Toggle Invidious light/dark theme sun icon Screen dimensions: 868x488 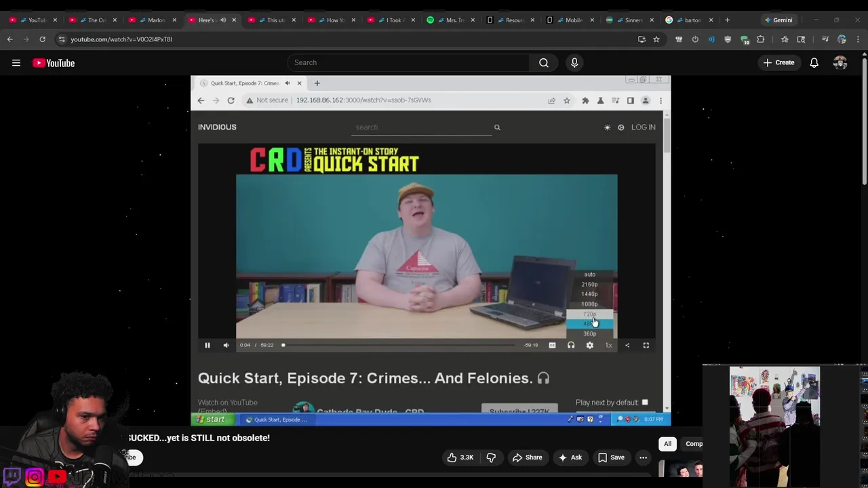607,127
